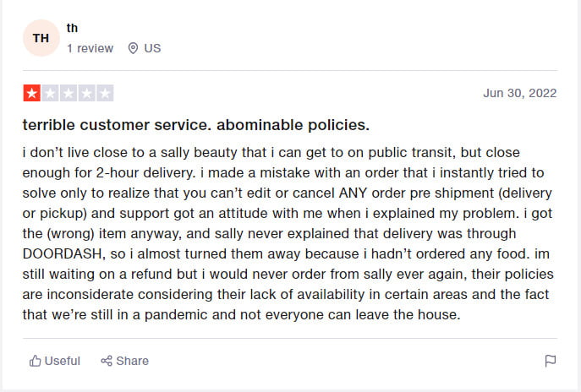The height and width of the screenshot is (392, 581).
Task: Open reviewer name "th" profile
Action: tap(72, 28)
